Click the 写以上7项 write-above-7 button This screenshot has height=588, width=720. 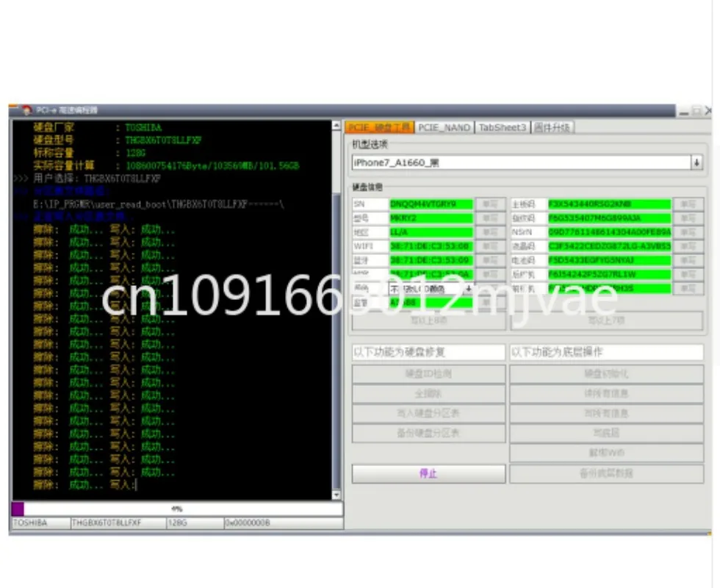pos(606,320)
